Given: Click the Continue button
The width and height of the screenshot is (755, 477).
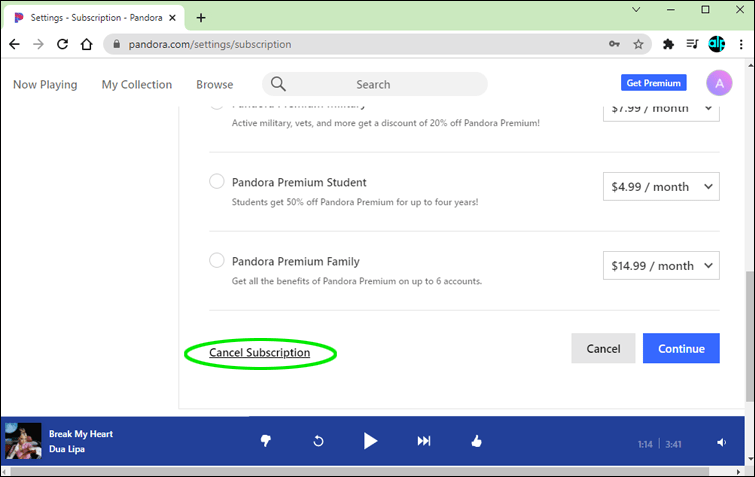Looking at the screenshot, I should 681,348.
